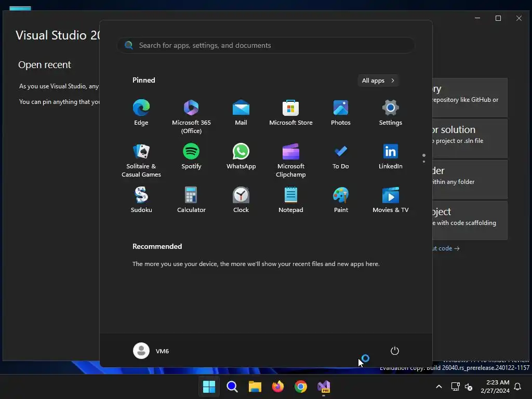Launch Movies & TV app
This screenshot has height=399, width=532.
click(x=391, y=200)
